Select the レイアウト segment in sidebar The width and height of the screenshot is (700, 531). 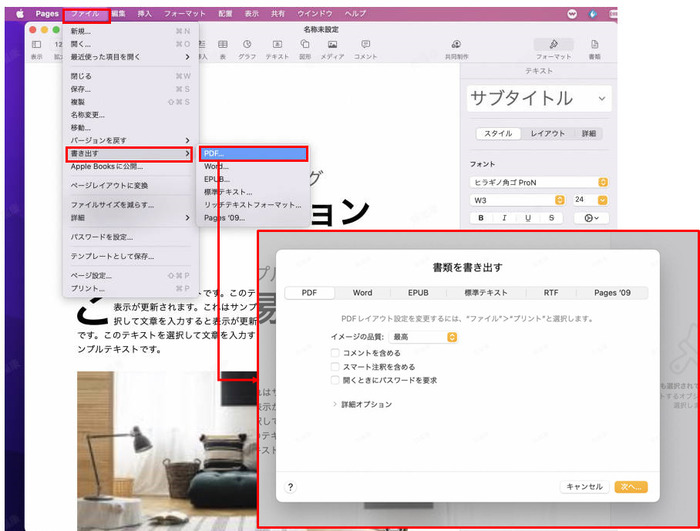[x=548, y=134]
